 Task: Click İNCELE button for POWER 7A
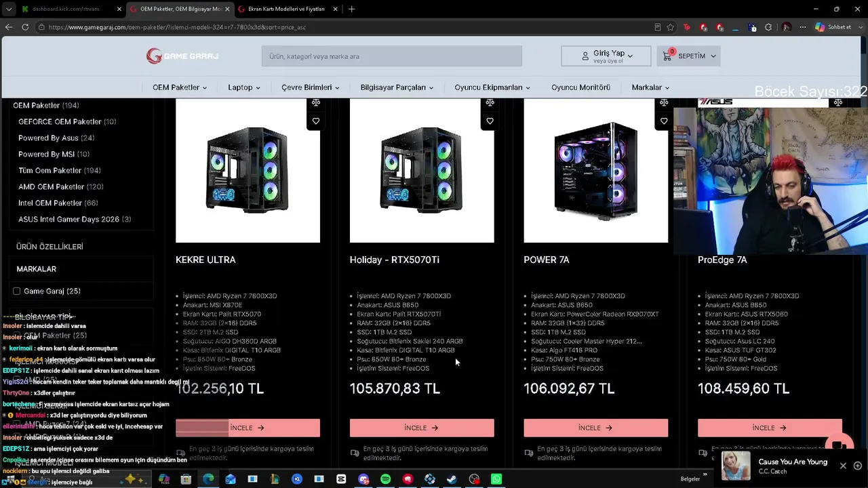pos(595,428)
